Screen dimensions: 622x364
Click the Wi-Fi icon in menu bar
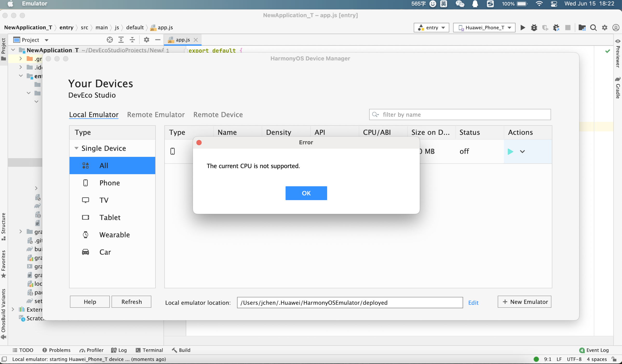(x=539, y=4)
